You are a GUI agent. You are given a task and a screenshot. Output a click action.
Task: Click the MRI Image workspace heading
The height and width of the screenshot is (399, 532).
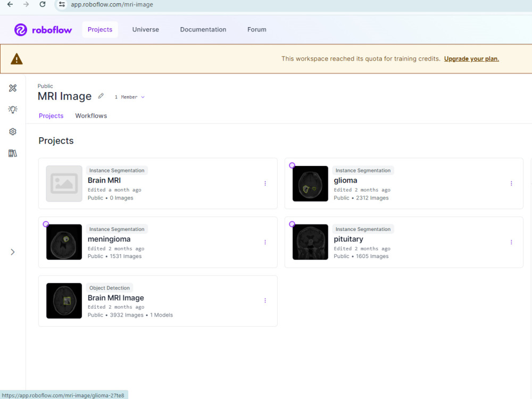point(64,96)
